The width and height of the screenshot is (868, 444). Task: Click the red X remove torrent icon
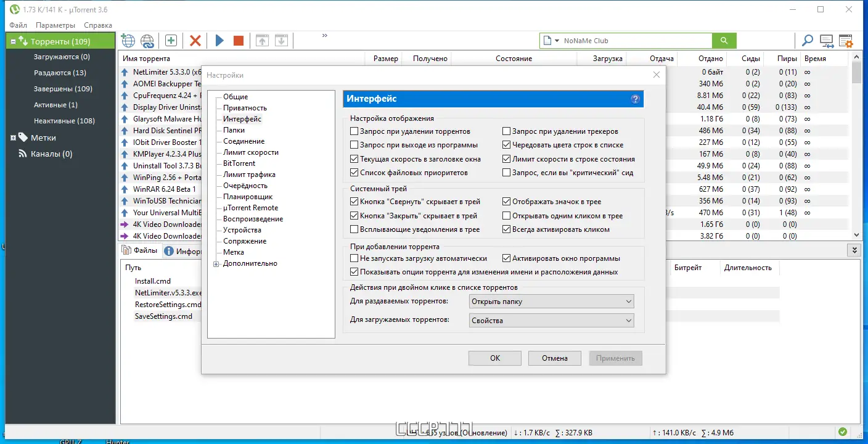(x=195, y=41)
